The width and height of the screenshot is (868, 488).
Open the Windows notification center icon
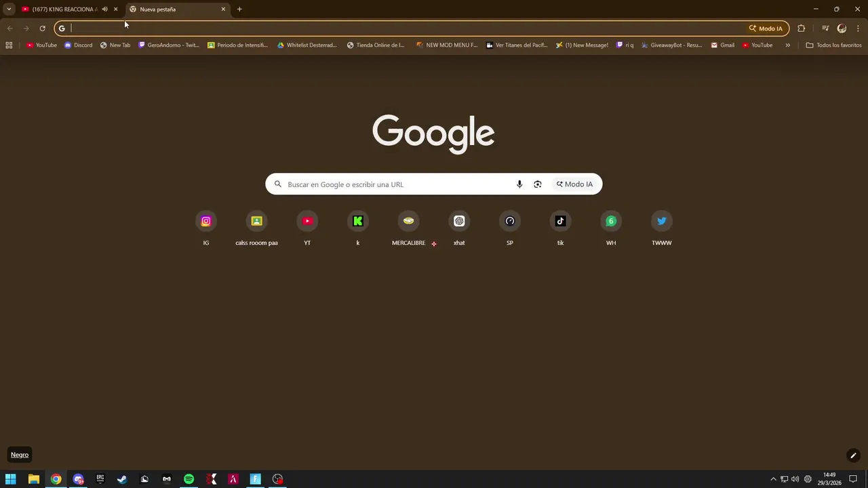(853, 479)
